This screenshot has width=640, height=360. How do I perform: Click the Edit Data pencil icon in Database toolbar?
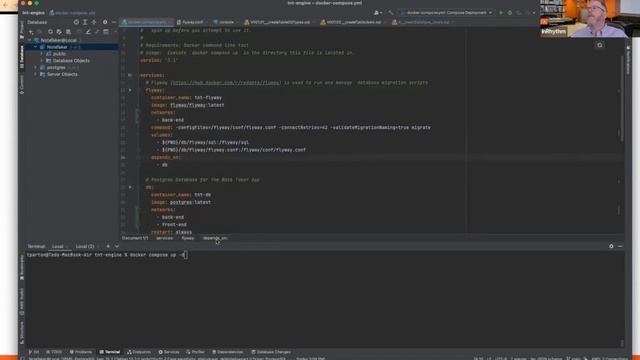click(88, 32)
